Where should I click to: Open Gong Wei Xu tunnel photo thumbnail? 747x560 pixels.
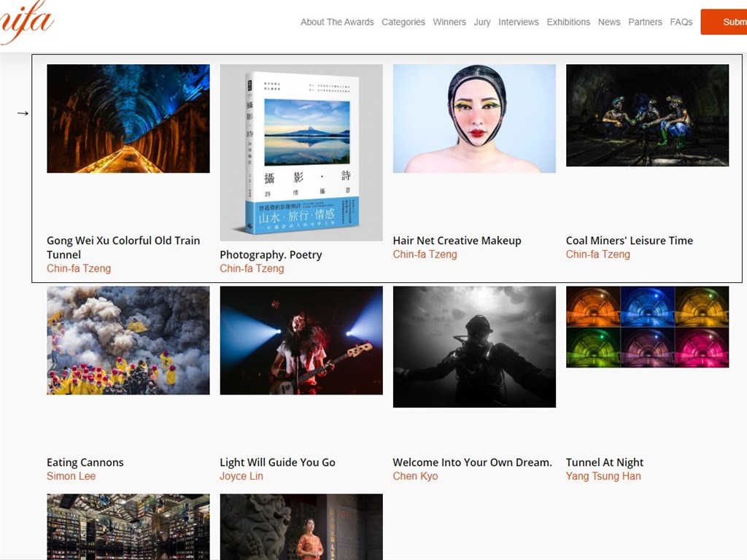[128, 119]
